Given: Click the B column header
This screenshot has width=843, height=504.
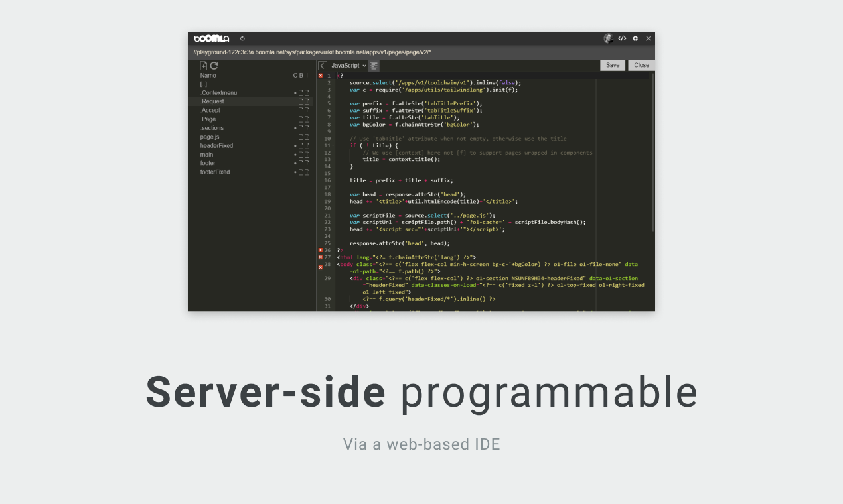Looking at the screenshot, I should (301, 75).
